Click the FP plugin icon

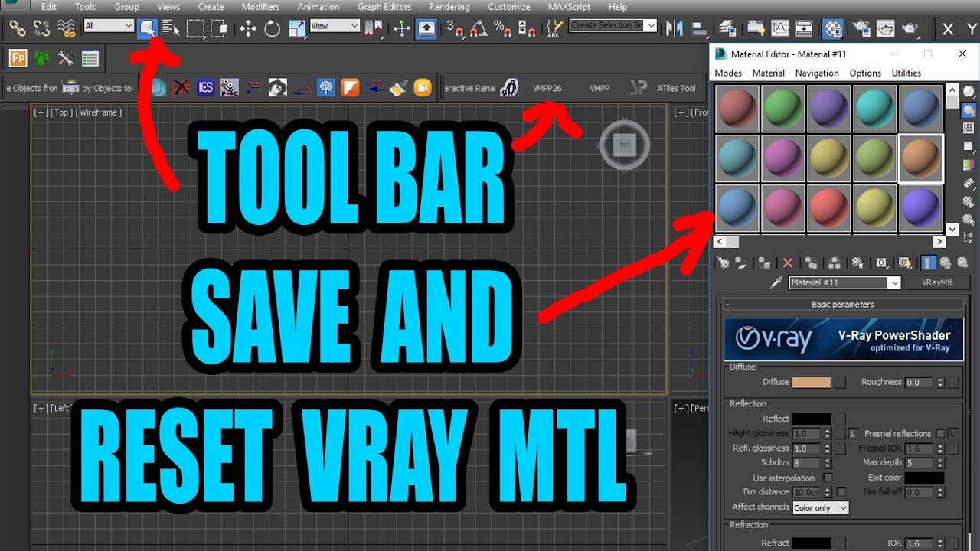[17, 58]
